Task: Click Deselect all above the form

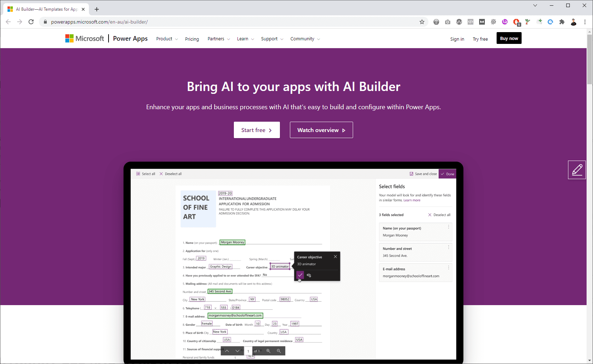Action: [171, 174]
